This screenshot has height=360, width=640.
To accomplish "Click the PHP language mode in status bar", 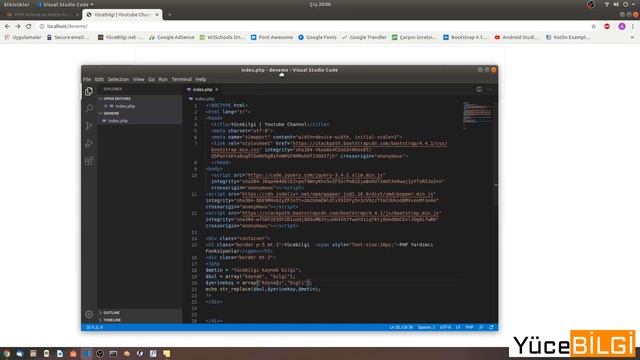I will [x=469, y=327].
